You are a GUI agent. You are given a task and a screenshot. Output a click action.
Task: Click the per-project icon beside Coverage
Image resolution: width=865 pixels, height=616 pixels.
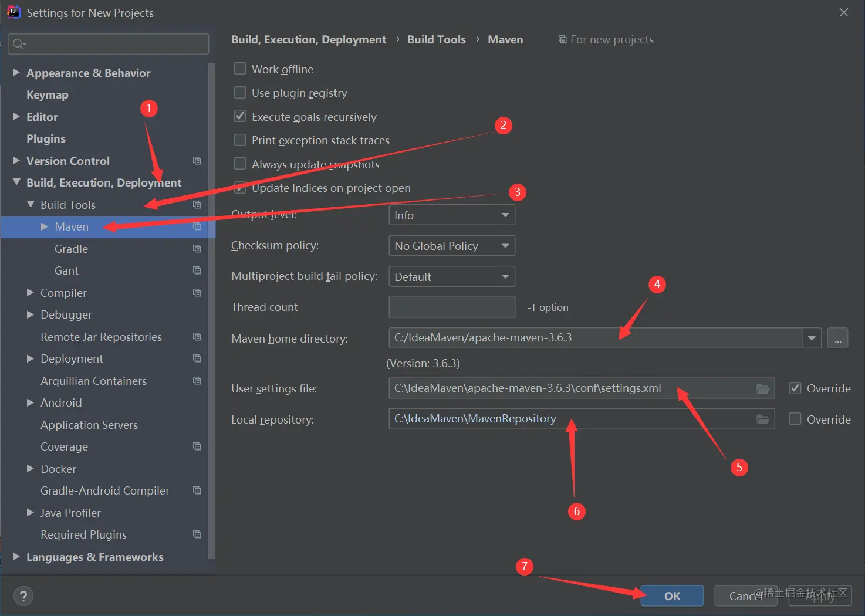[197, 446]
